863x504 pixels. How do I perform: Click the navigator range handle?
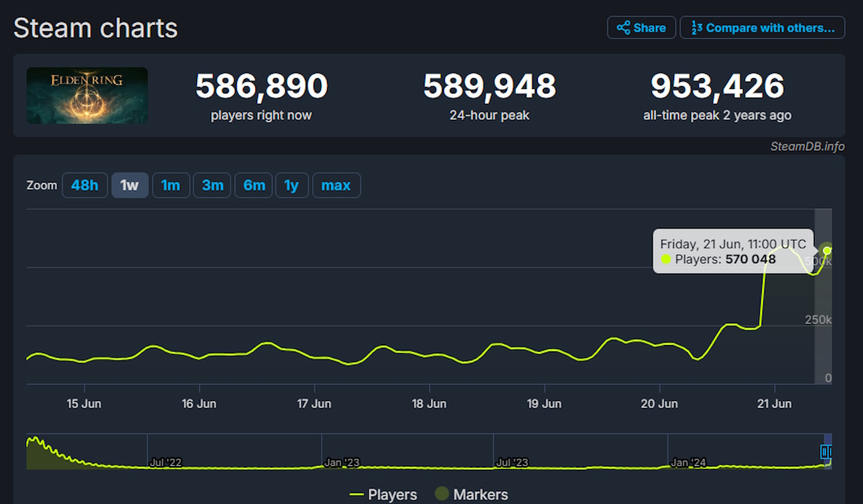[x=827, y=451]
